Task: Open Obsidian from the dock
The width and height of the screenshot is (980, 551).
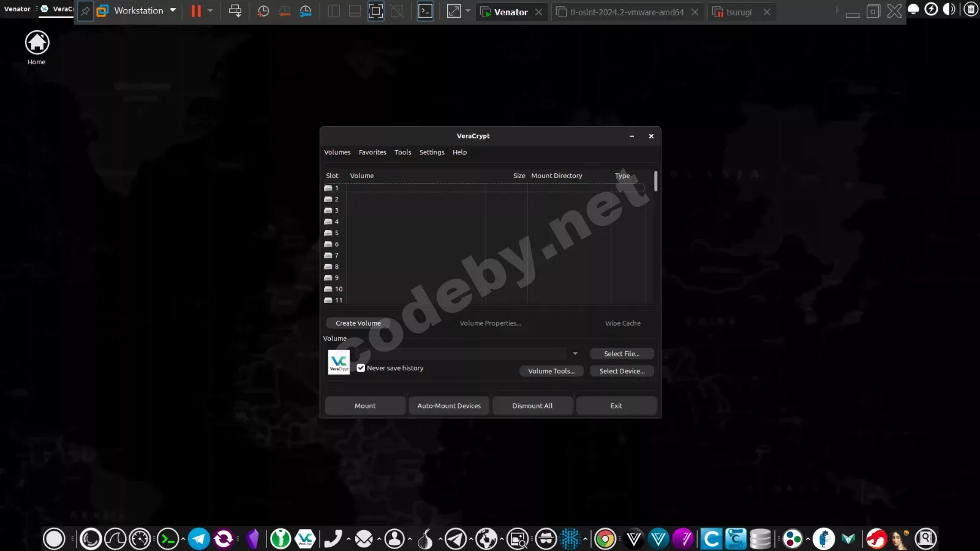Action: (252, 539)
